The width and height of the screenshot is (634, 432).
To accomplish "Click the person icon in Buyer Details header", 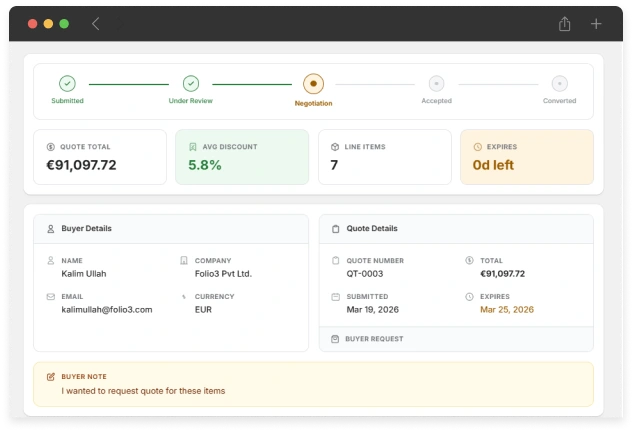I will click(51, 229).
